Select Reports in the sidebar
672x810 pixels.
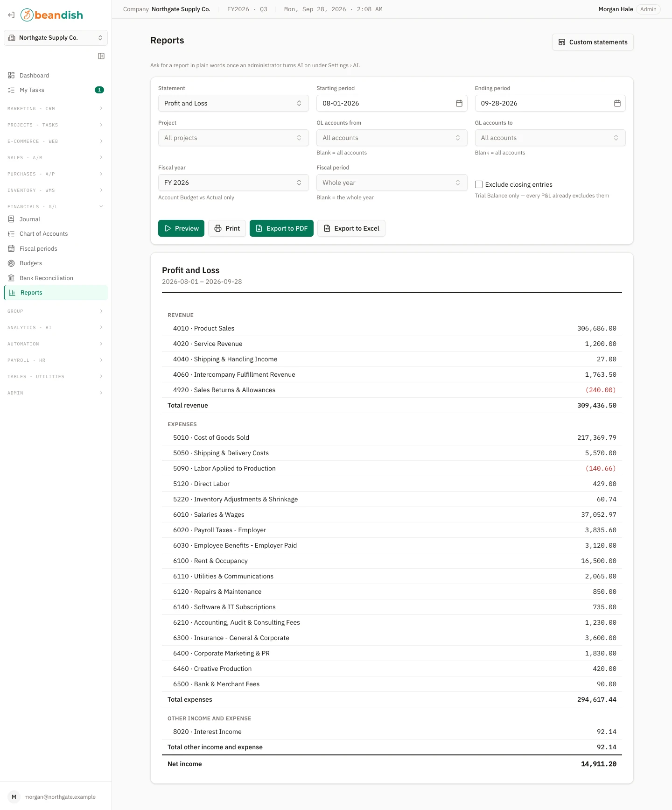click(56, 293)
